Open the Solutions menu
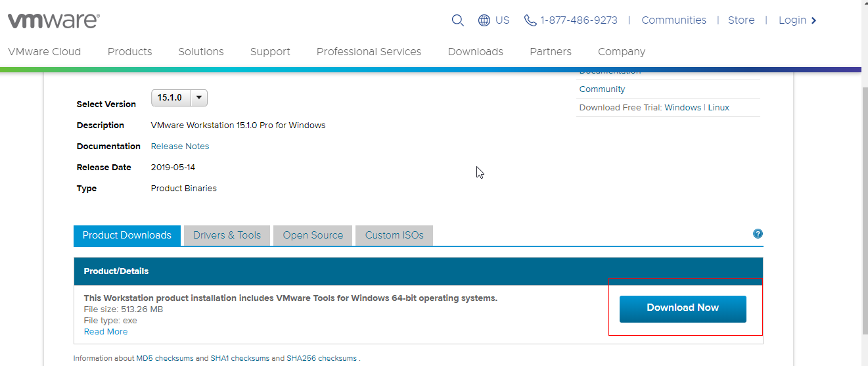The image size is (868, 366). pyautogui.click(x=201, y=51)
